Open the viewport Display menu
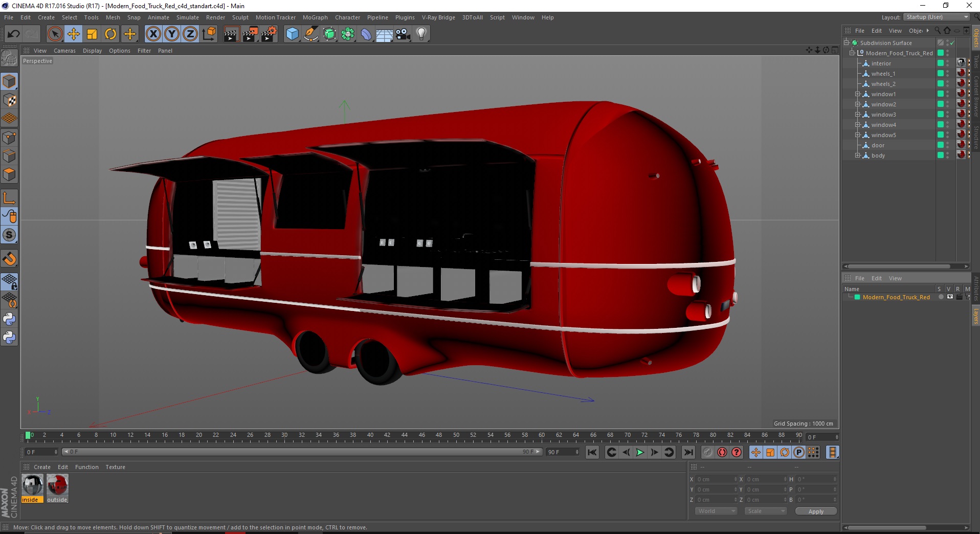The width and height of the screenshot is (980, 534). point(92,51)
